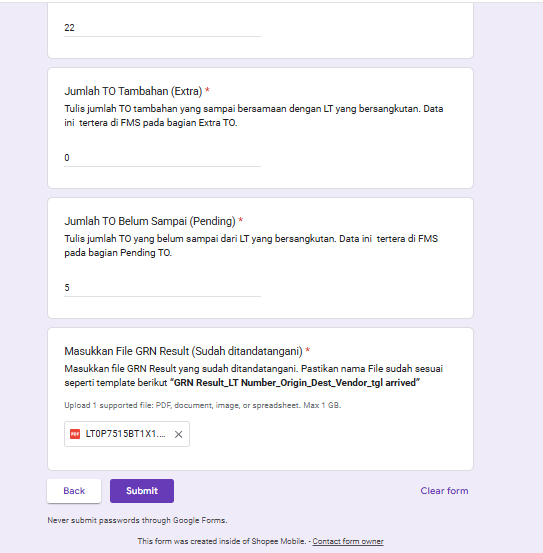This screenshot has width=543, height=553.
Task: Click the Extra TO description mentioning FMS
Action: (x=254, y=116)
